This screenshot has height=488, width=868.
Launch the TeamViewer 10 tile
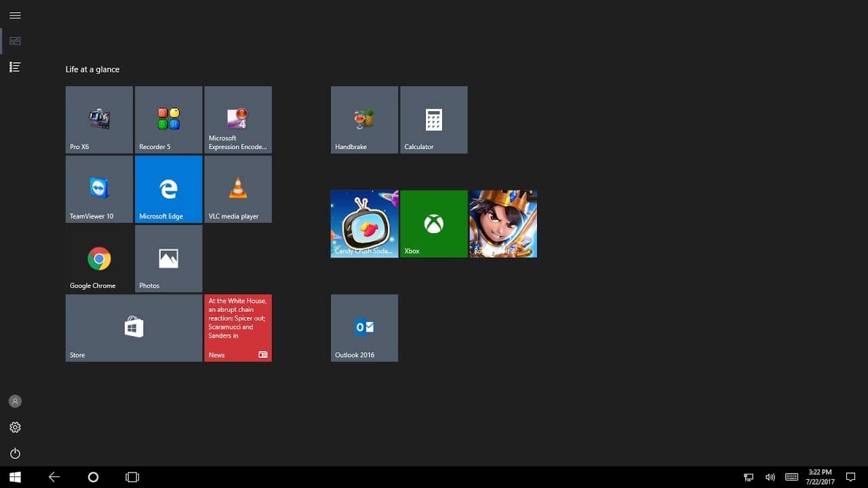pyautogui.click(x=99, y=189)
